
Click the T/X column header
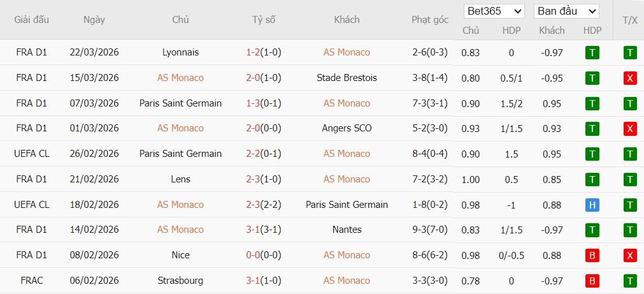[630, 20]
